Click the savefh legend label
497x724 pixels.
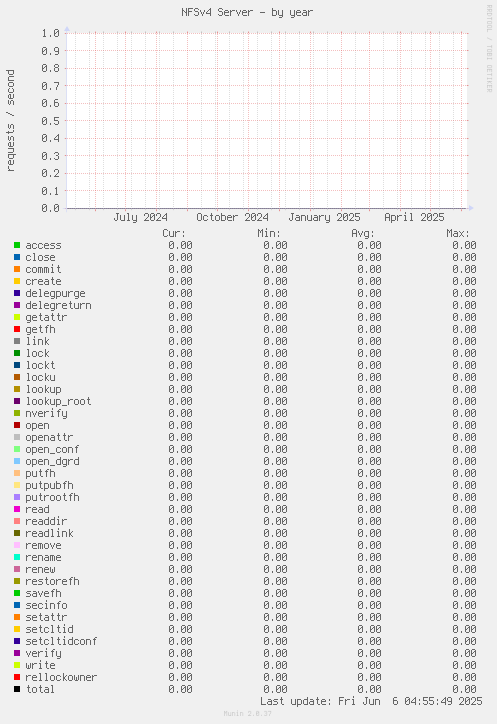point(43,593)
